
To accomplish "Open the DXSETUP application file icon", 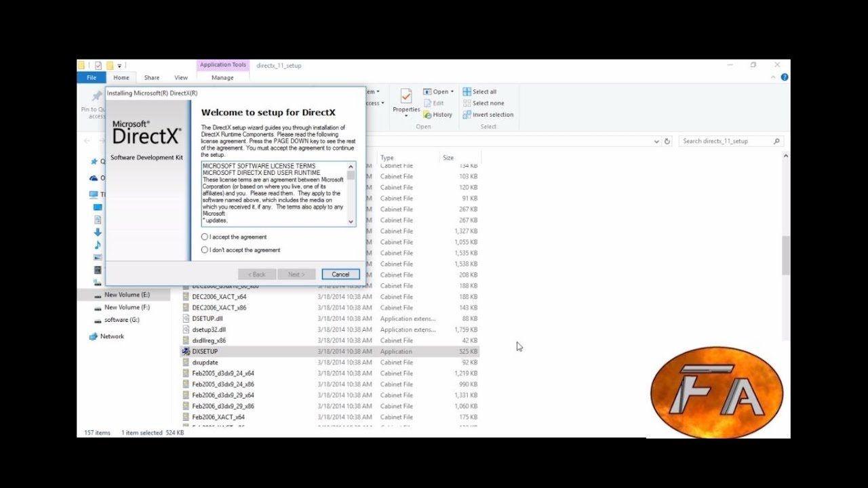I will [186, 352].
